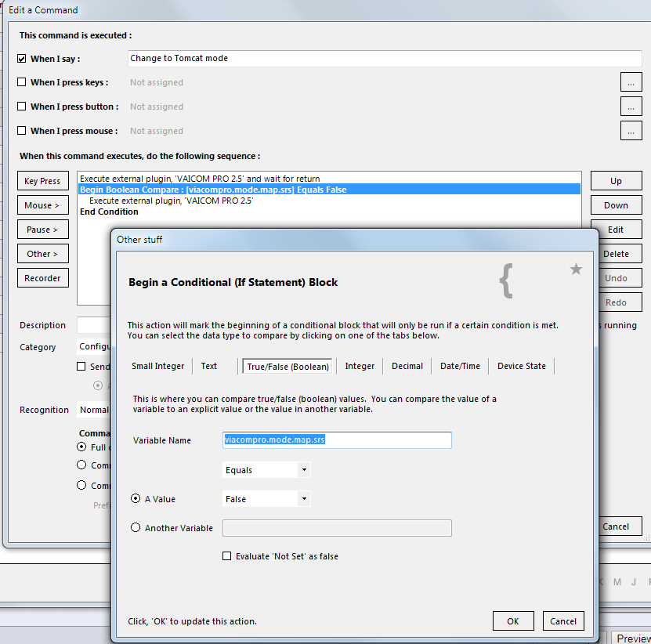Switch to the Text tab
The width and height of the screenshot is (651, 644).
tap(209, 366)
